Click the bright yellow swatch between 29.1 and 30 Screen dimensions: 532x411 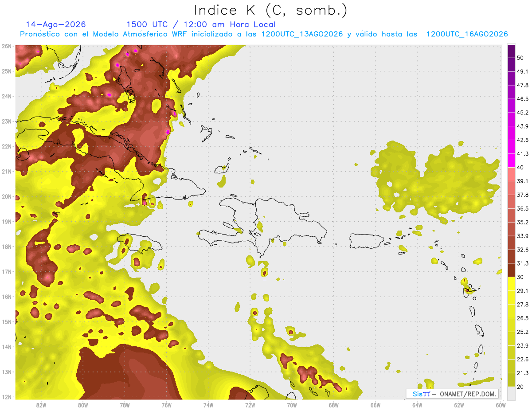click(511, 284)
